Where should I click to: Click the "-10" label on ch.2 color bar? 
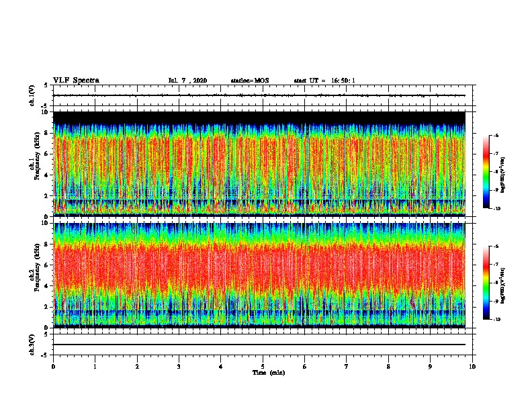[497, 320]
